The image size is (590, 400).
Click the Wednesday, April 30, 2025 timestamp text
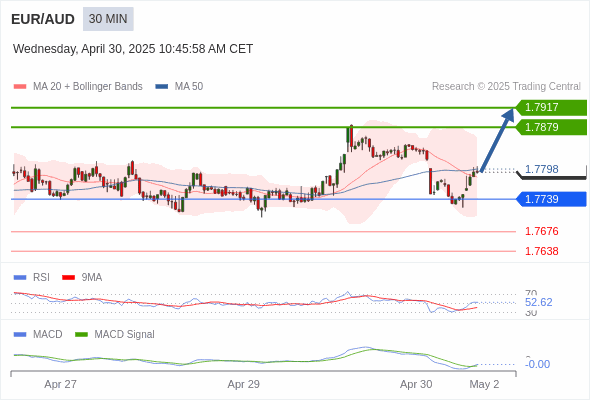point(133,49)
